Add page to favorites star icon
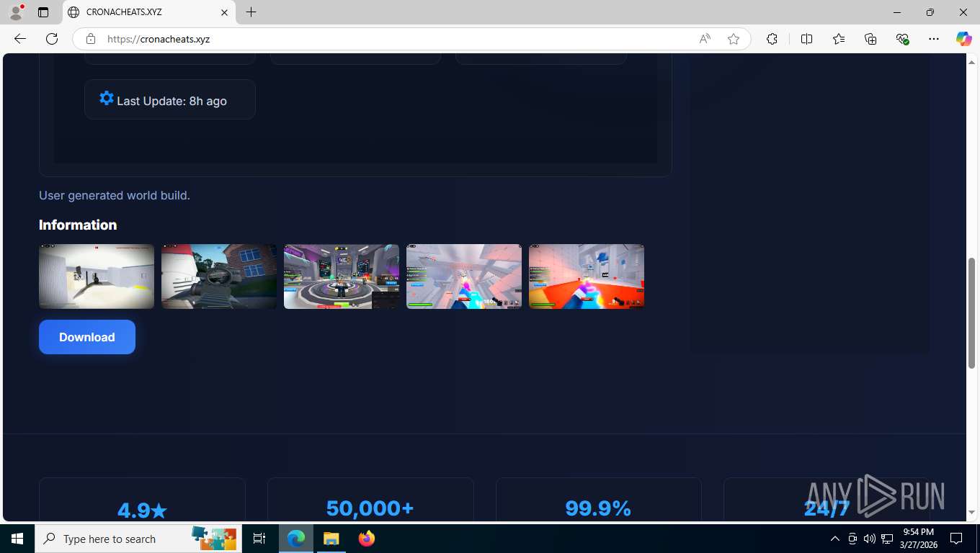This screenshot has width=980, height=553. click(x=734, y=39)
